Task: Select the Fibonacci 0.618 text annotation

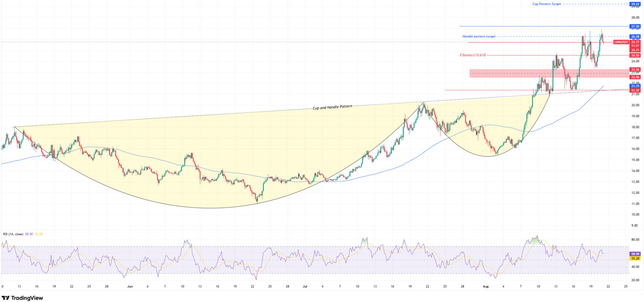Action: pyautogui.click(x=472, y=55)
